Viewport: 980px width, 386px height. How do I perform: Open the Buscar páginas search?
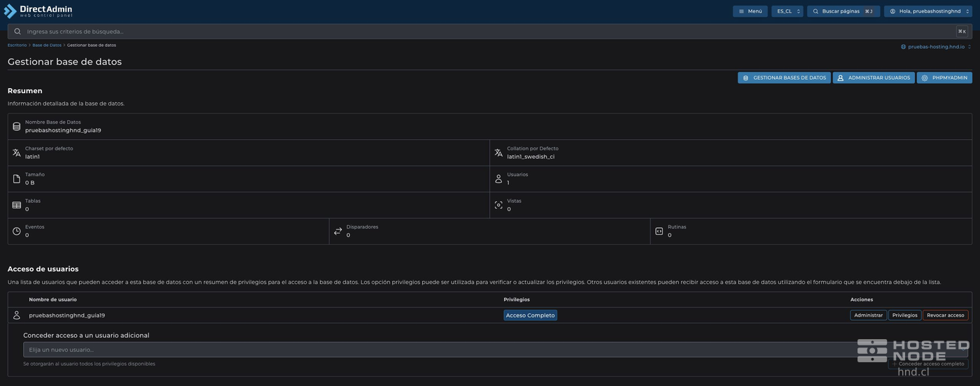[843, 11]
